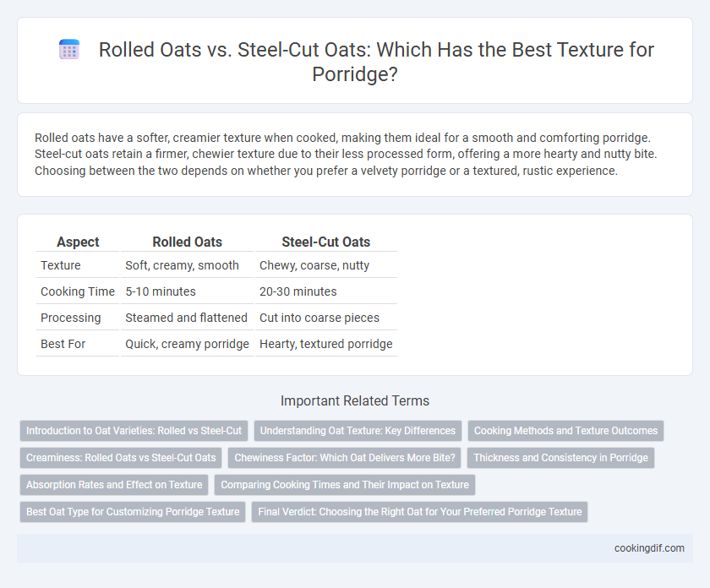Select the Aspect column header
The width and height of the screenshot is (710, 588).
point(78,242)
